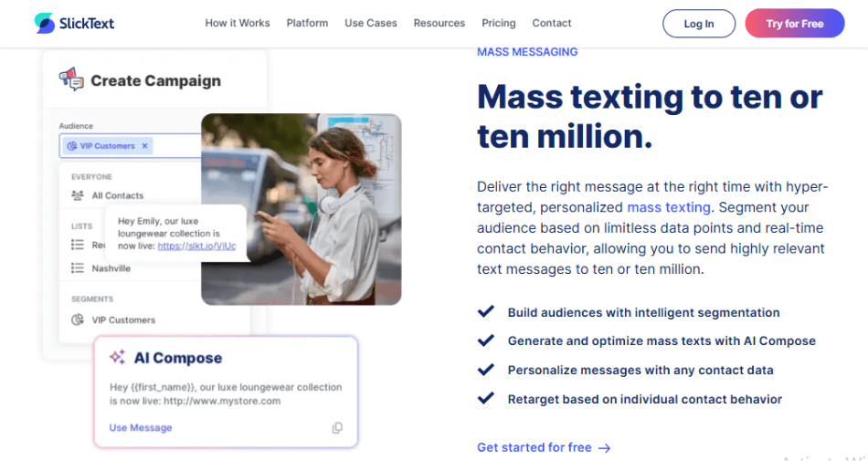Click the SlickText logo icon
The height and width of the screenshot is (461, 868).
tap(45, 24)
